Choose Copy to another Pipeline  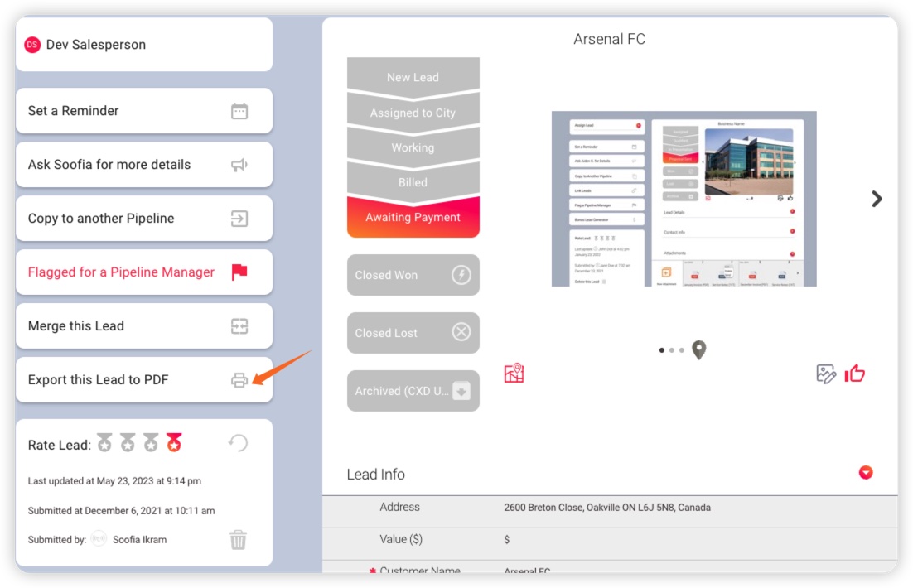(144, 219)
